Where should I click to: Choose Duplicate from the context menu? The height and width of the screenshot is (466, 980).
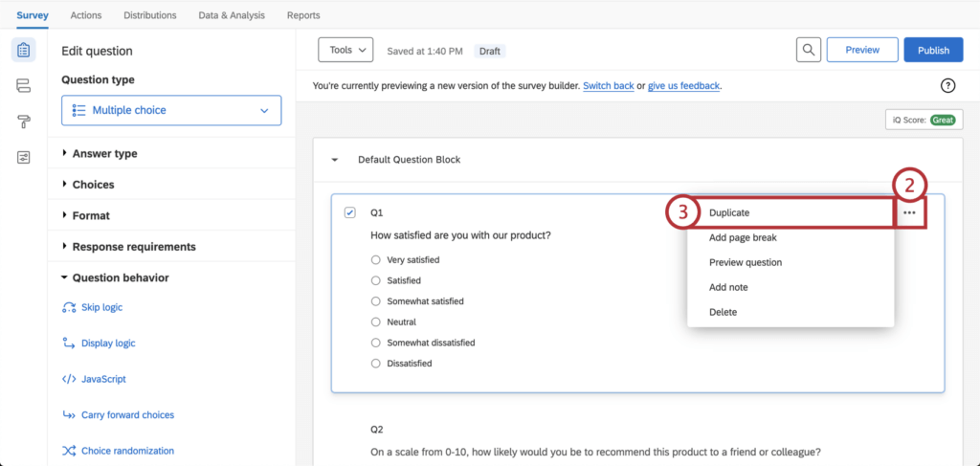[729, 212]
